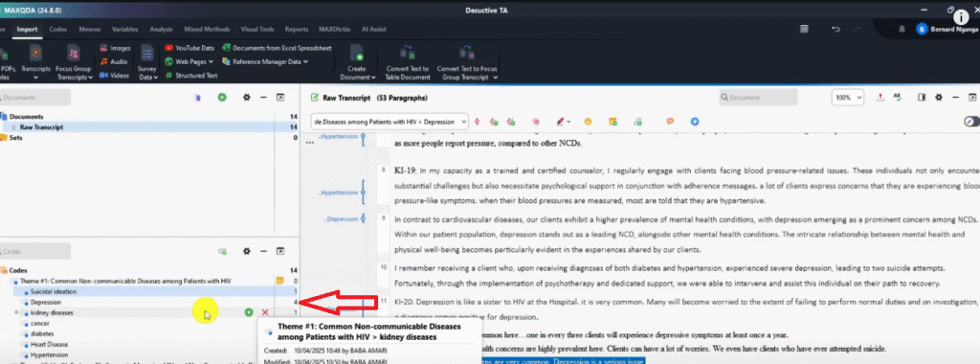Click red X on kidney diseases row
The image size is (980, 364).
click(265, 312)
